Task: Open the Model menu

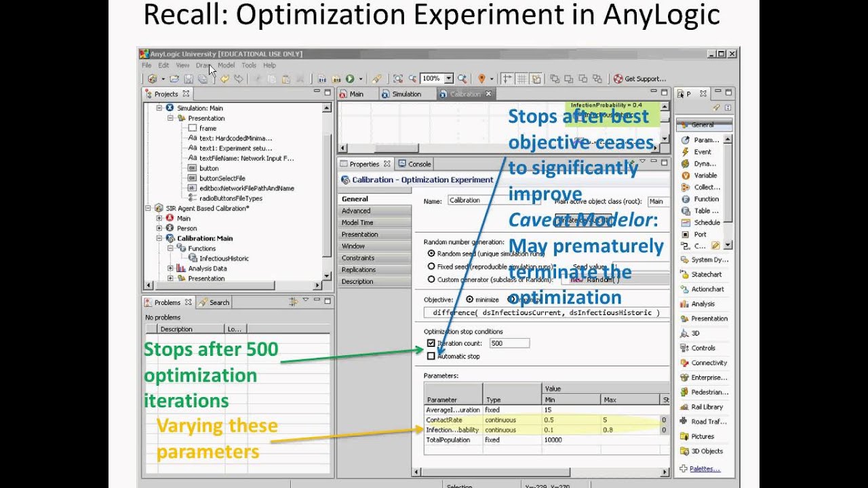Action: (x=226, y=65)
